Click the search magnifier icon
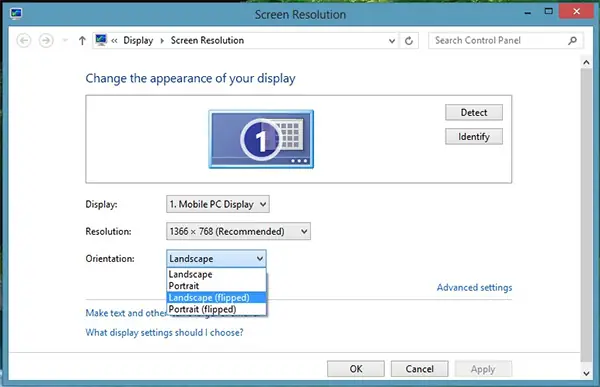This screenshot has height=387, width=600. pyautogui.click(x=572, y=40)
